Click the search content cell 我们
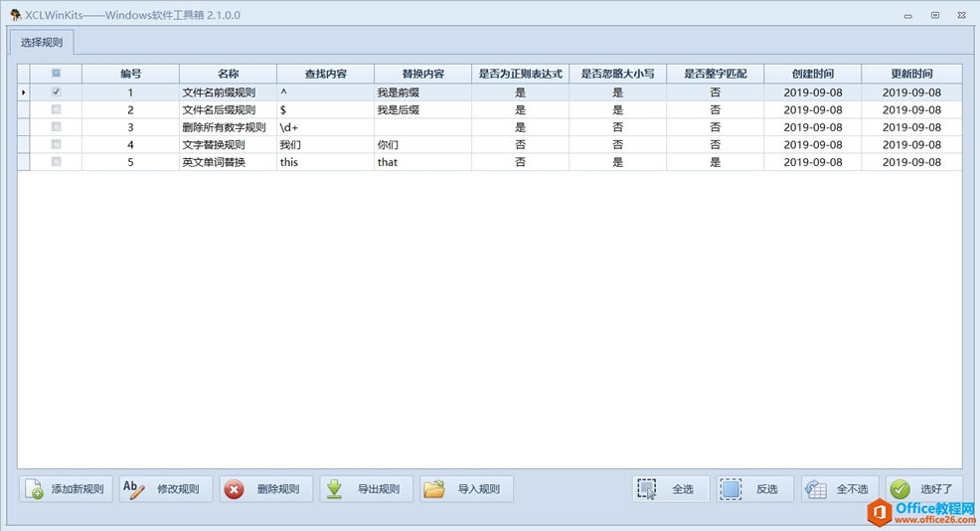The image size is (980, 531). pos(326,144)
